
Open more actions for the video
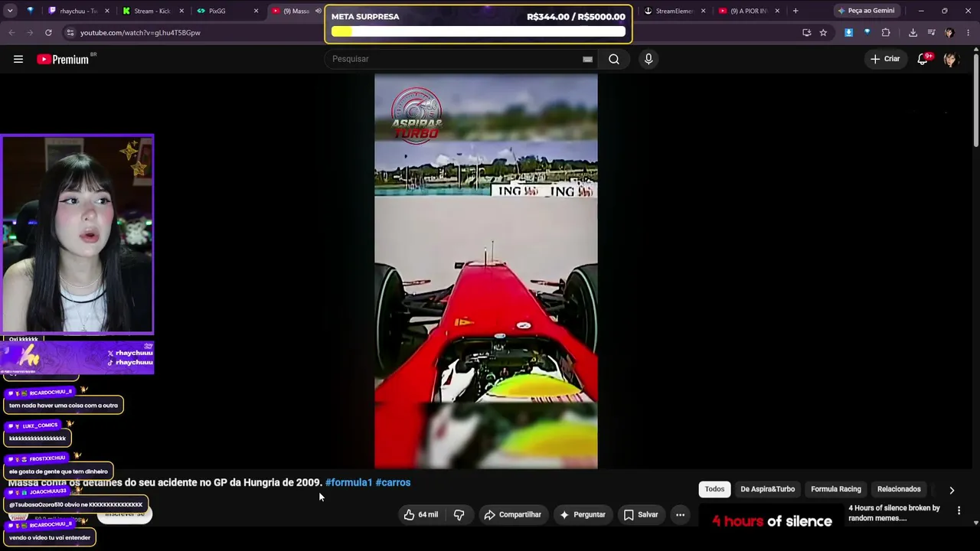click(680, 515)
